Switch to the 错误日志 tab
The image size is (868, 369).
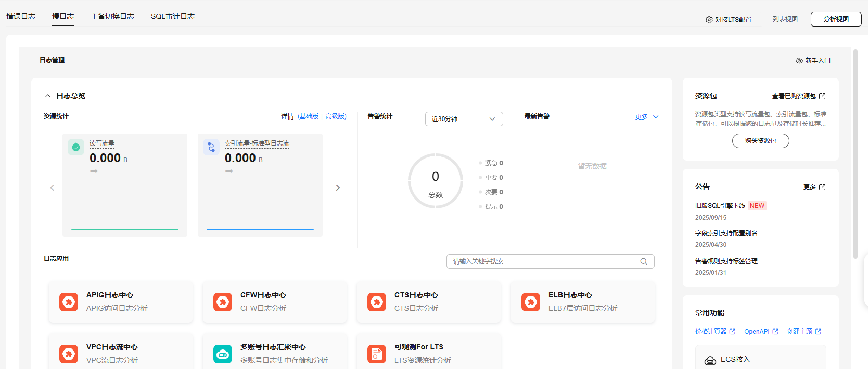(x=21, y=17)
